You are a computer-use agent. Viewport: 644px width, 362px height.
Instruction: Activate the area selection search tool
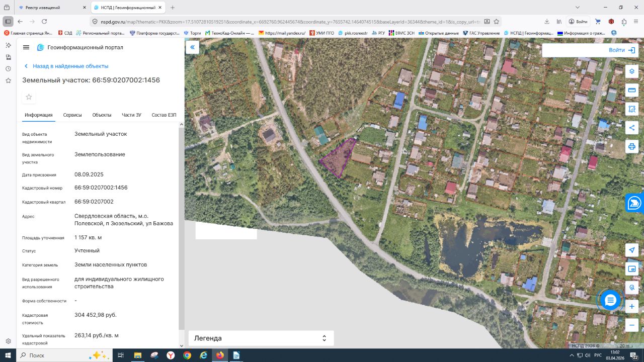tap(632, 109)
